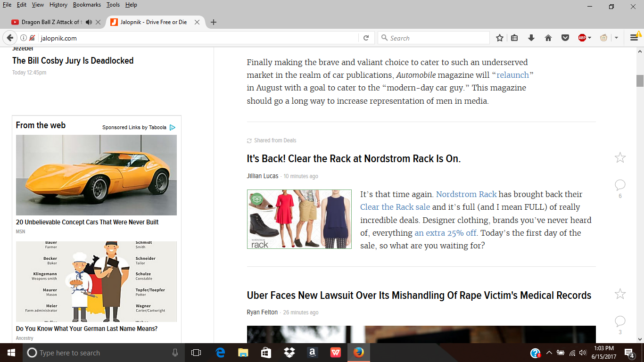Open WPS Office from taskbar
The height and width of the screenshot is (362, 644).
coord(335,353)
